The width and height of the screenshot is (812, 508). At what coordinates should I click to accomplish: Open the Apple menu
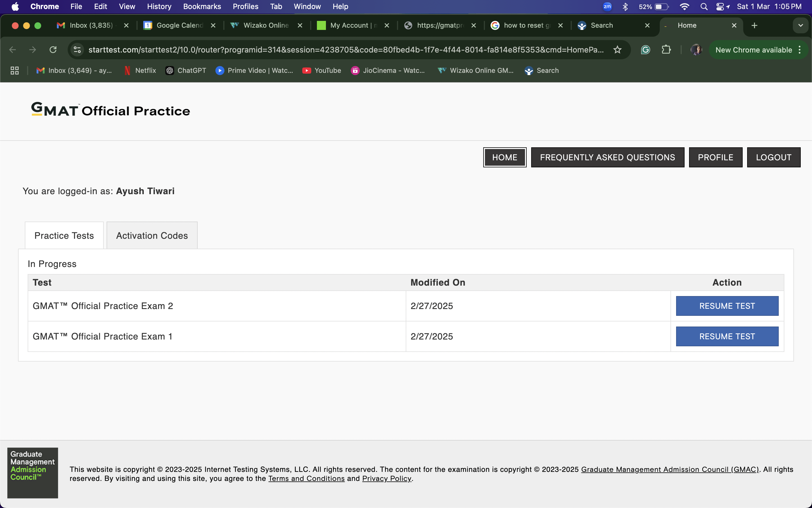tap(15, 6)
